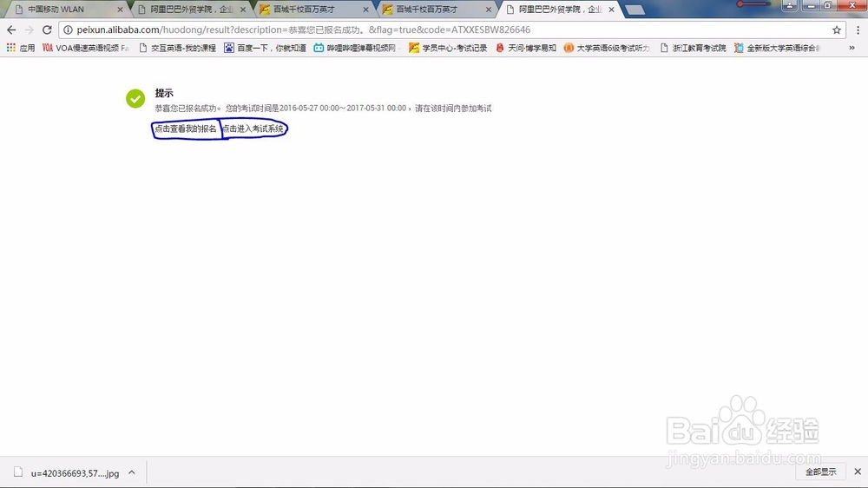Click the 点击查看我的报名 link

[x=186, y=129]
